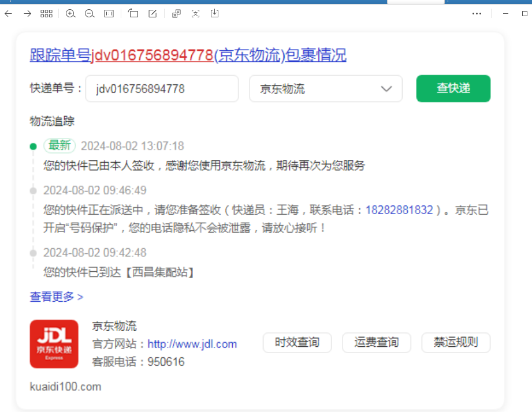Screen dimensions: 532x412
Task: Click the kuaidi100.com source text
Action: coord(65,387)
